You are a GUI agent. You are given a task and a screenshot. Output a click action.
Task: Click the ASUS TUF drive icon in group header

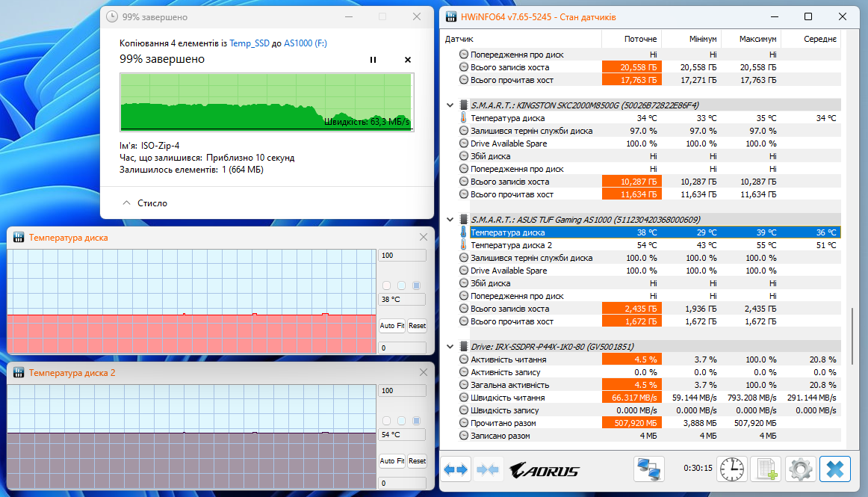click(x=463, y=220)
